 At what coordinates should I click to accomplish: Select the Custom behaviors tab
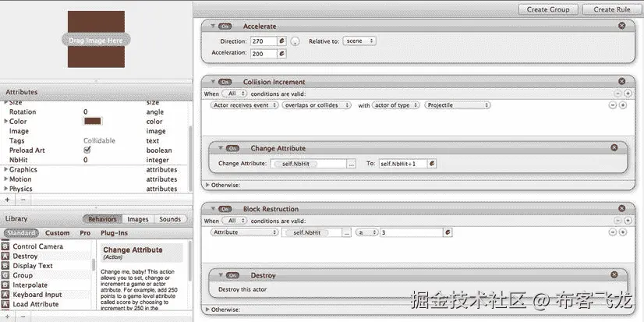tap(57, 233)
